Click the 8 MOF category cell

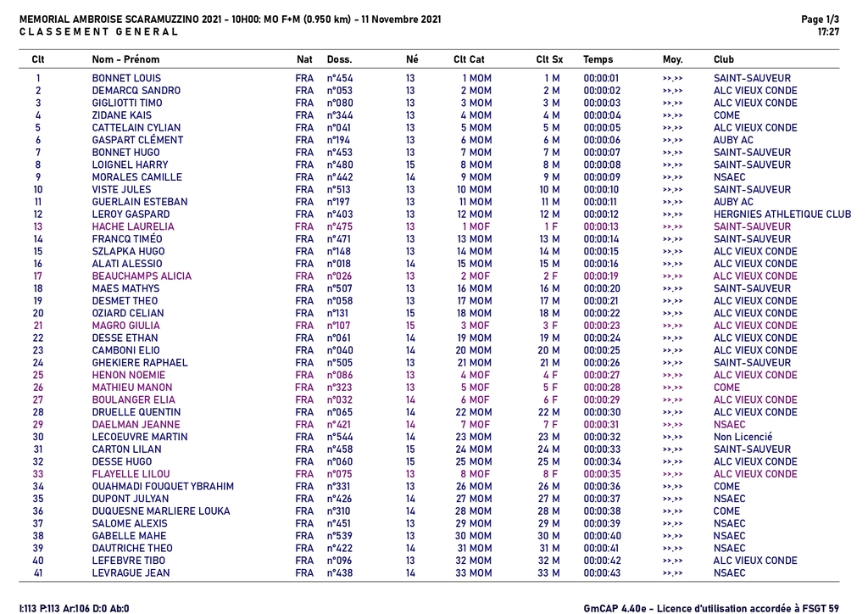pos(475,474)
